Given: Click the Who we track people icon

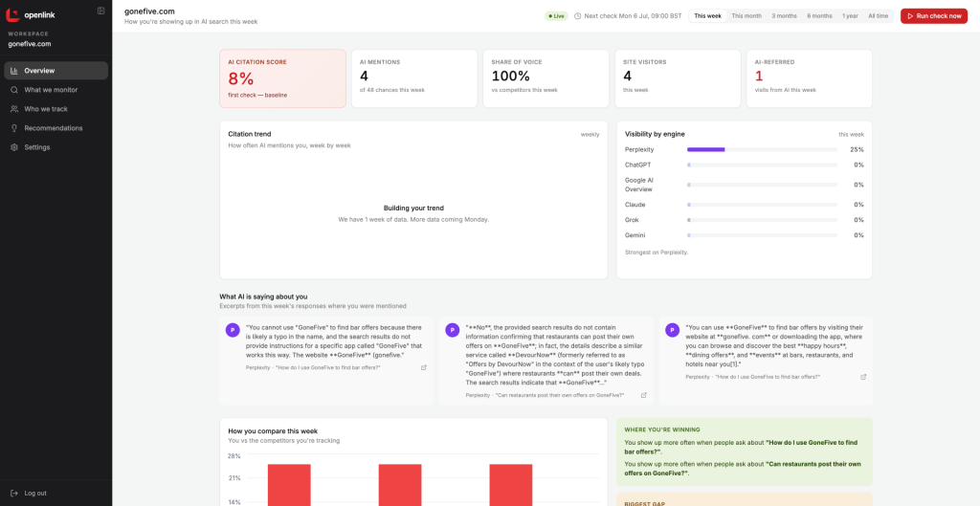Looking at the screenshot, I should (x=13, y=109).
